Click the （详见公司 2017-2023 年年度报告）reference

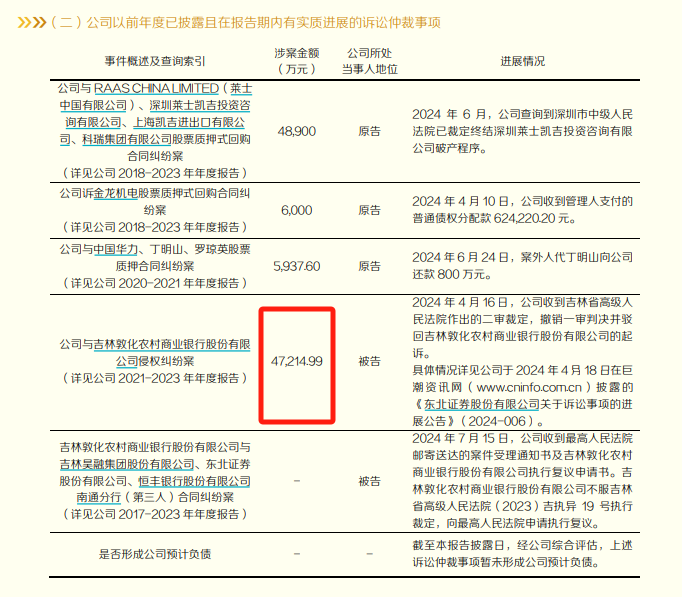[x=154, y=514]
